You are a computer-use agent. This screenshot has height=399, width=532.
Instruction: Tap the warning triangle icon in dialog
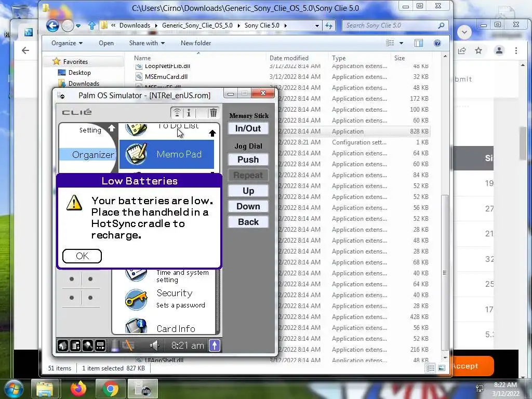(74, 203)
